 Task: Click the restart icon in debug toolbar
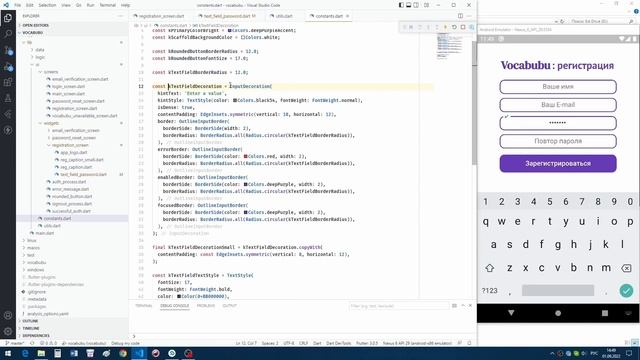pyautogui.click(x=454, y=27)
